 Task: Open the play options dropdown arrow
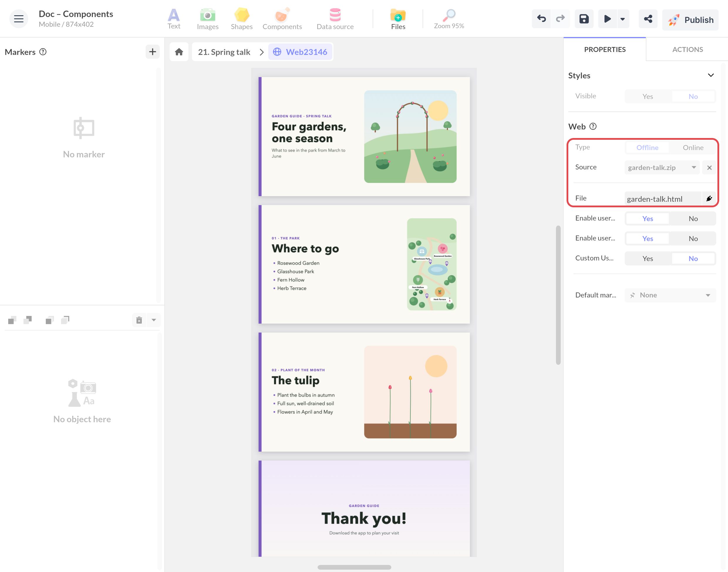[x=623, y=19]
